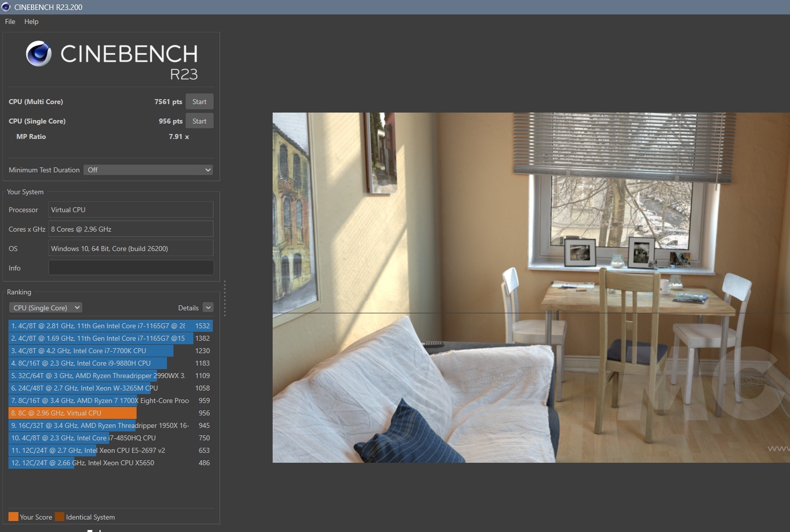Click the 956 pts Single Core score
Viewport: 790px width, 532px height.
click(171, 121)
